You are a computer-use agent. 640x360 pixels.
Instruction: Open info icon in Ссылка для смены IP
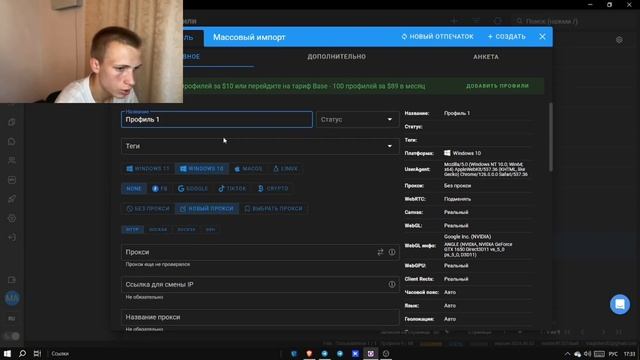pyautogui.click(x=392, y=284)
